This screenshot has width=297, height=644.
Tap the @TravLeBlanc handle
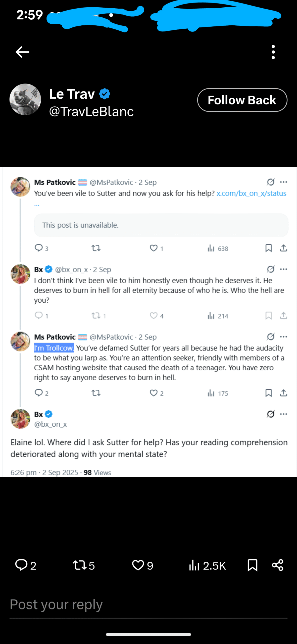(91, 111)
